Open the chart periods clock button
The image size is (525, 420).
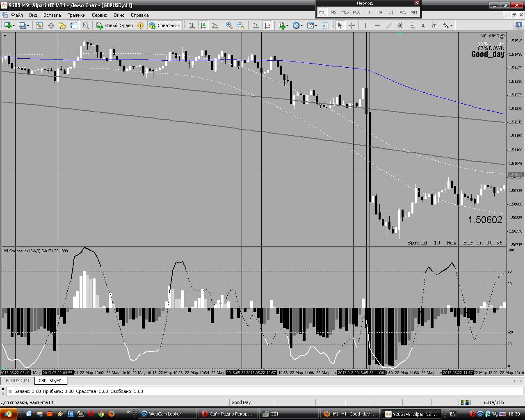click(296, 25)
